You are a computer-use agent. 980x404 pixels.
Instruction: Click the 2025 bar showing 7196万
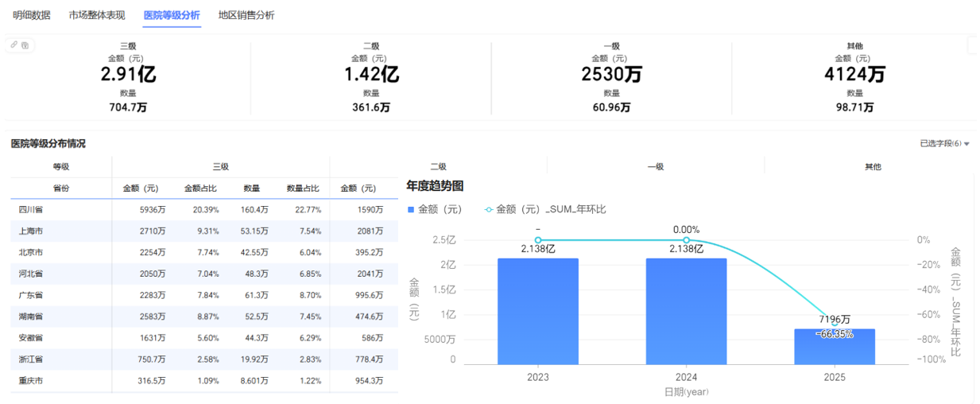835,346
